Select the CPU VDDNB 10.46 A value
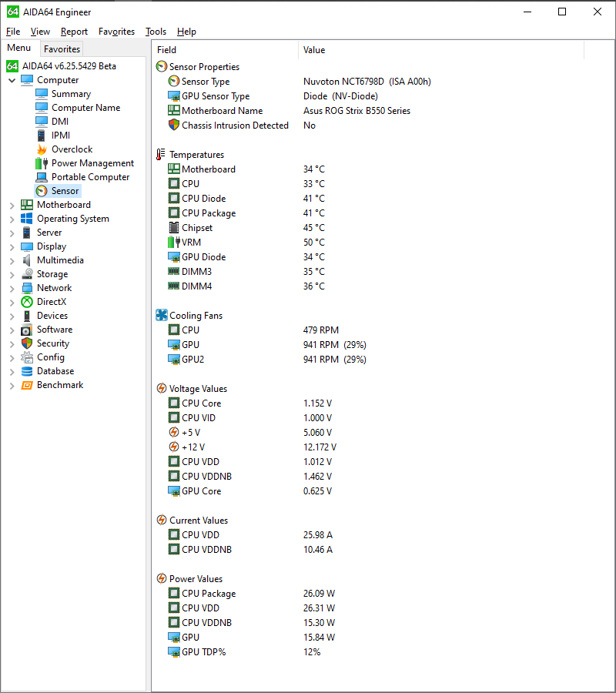Viewport: 616px width, 693px height. click(x=318, y=549)
